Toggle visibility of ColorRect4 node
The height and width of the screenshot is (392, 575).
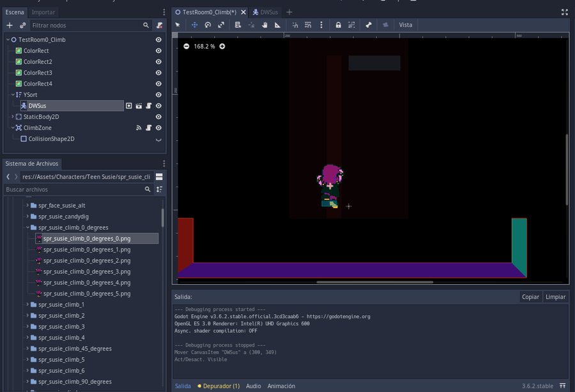(x=158, y=84)
